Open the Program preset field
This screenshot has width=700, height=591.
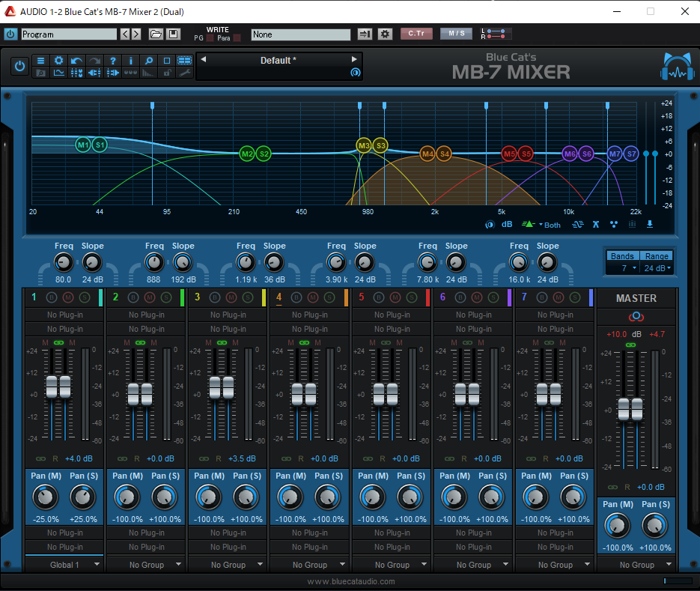click(69, 34)
